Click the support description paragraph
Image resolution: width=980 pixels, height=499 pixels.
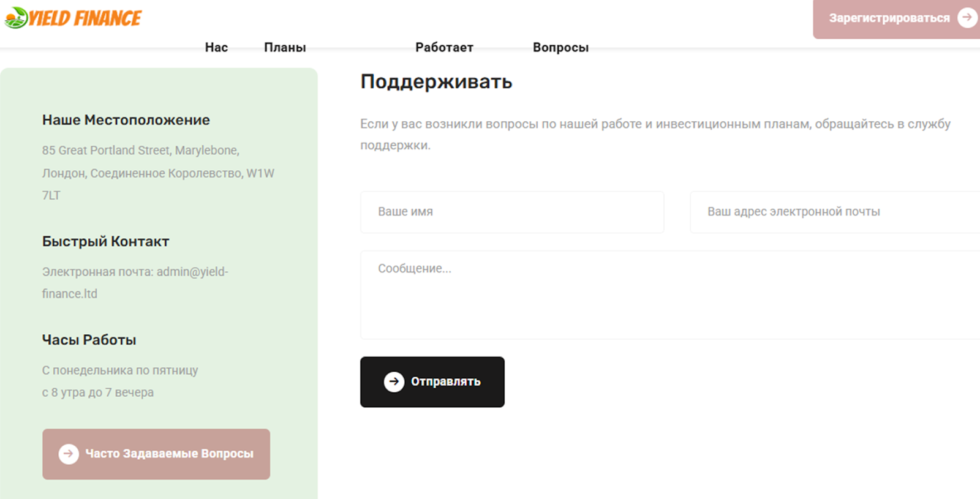655,135
